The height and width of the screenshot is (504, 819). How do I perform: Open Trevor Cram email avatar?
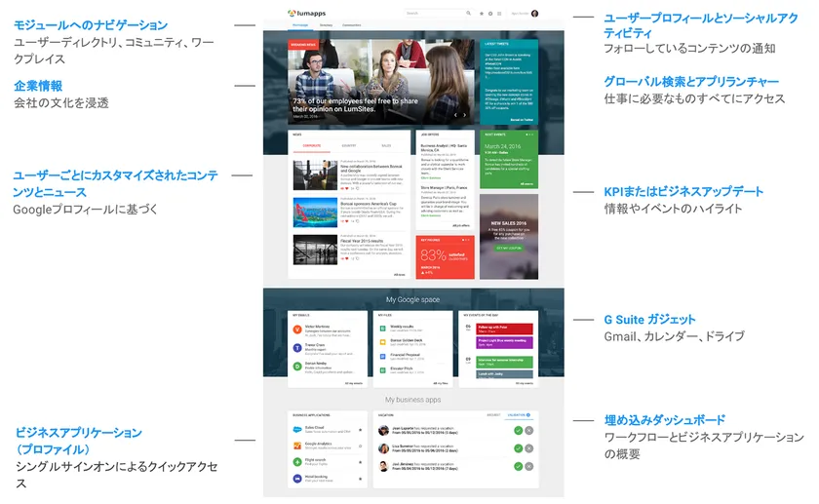click(297, 348)
